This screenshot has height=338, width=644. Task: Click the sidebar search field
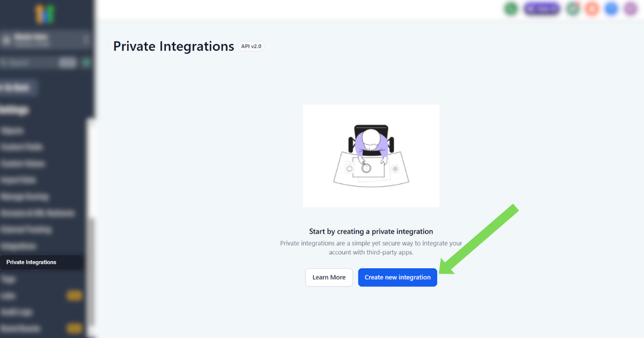[39, 63]
